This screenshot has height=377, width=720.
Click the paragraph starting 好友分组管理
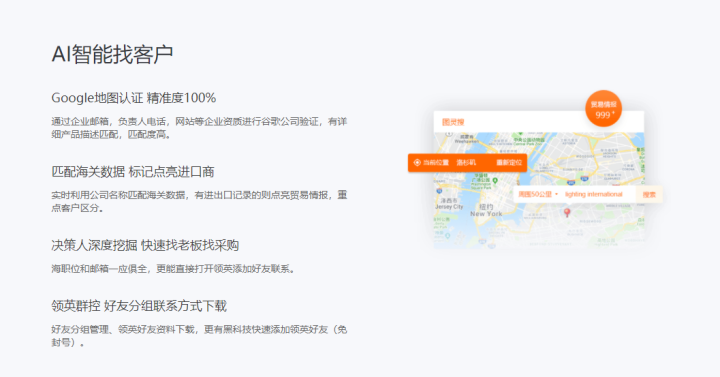[199, 336]
